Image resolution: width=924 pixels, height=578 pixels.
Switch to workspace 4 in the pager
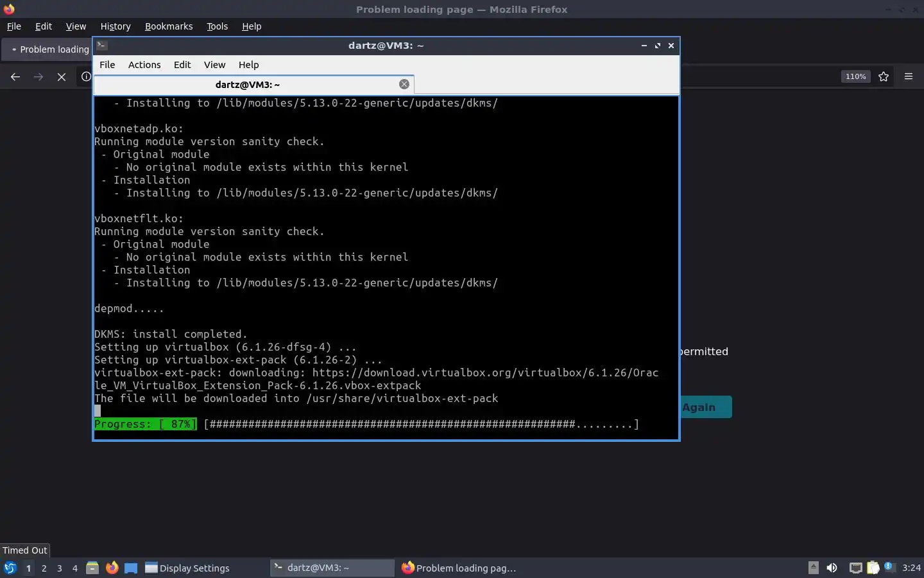tap(75, 568)
